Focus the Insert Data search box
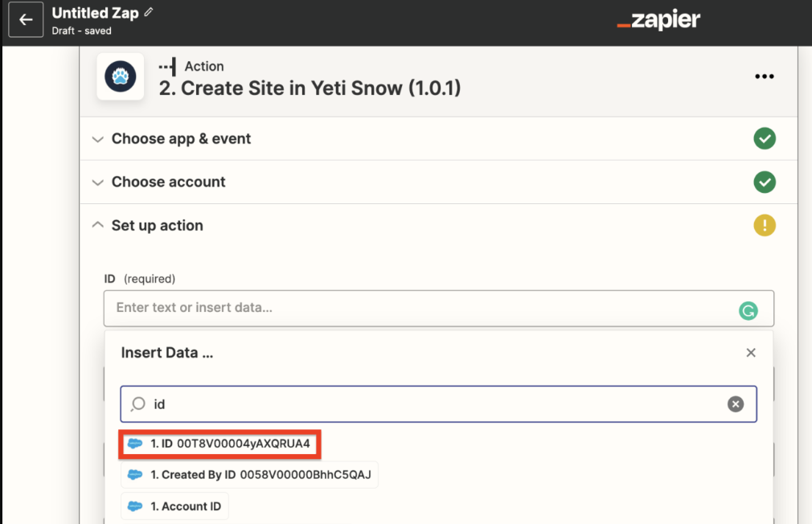This screenshot has height=524, width=812. pos(439,404)
